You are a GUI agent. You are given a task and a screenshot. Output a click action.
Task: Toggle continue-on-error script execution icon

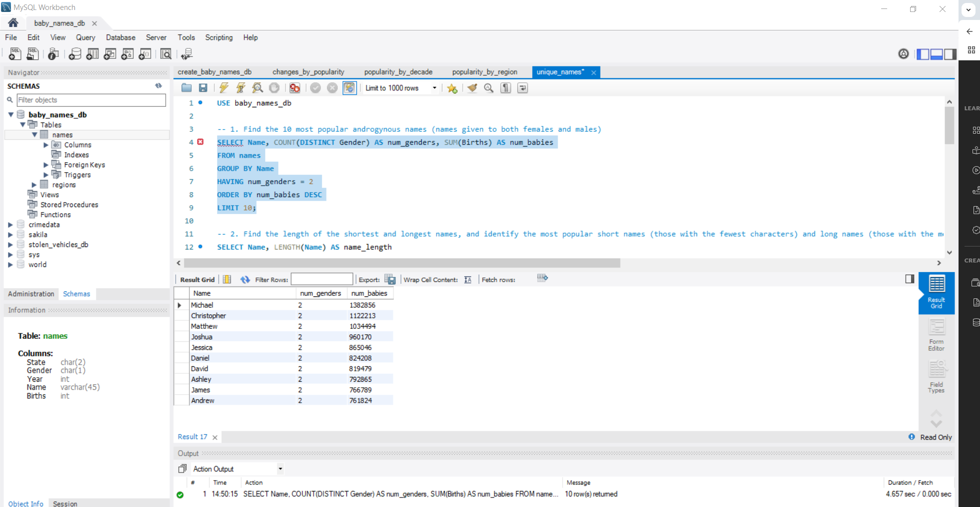(295, 88)
